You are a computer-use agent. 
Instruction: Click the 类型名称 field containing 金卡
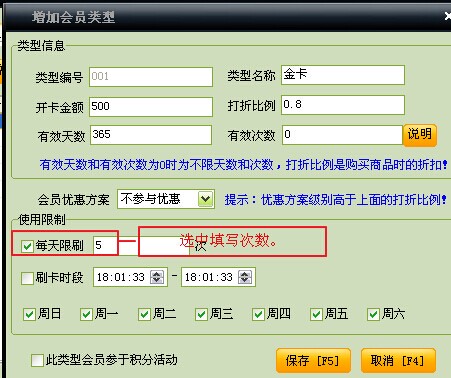(343, 75)
